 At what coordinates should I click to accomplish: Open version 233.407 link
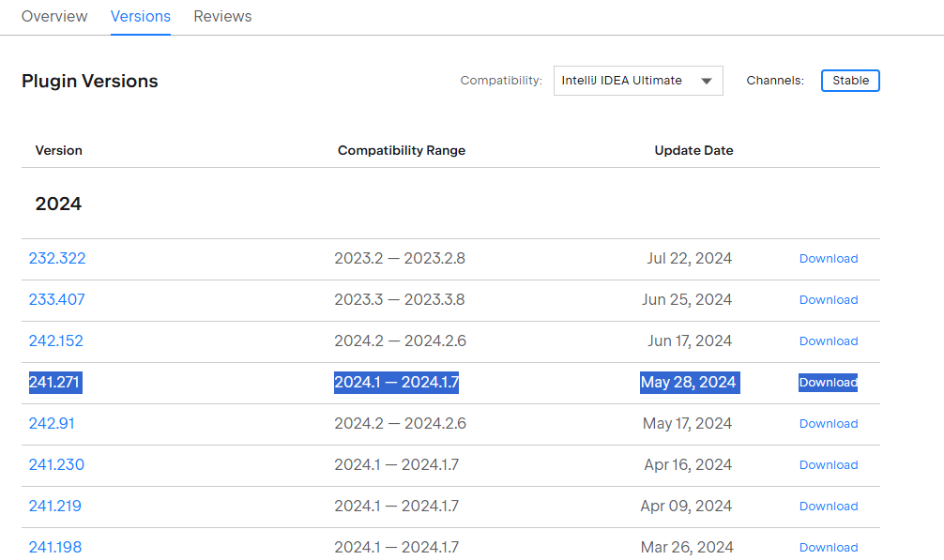click(x=56, y=299)
